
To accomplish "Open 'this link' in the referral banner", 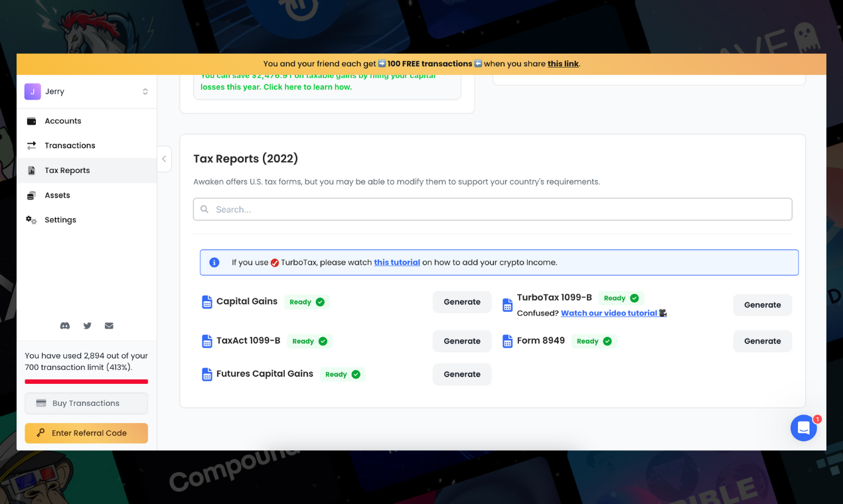I will click(x=563, y=64).
